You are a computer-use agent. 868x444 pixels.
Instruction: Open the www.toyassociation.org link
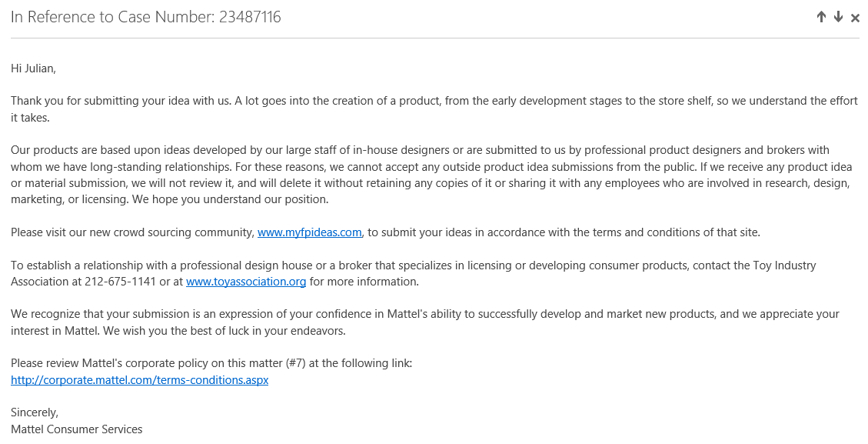point(246,282)
